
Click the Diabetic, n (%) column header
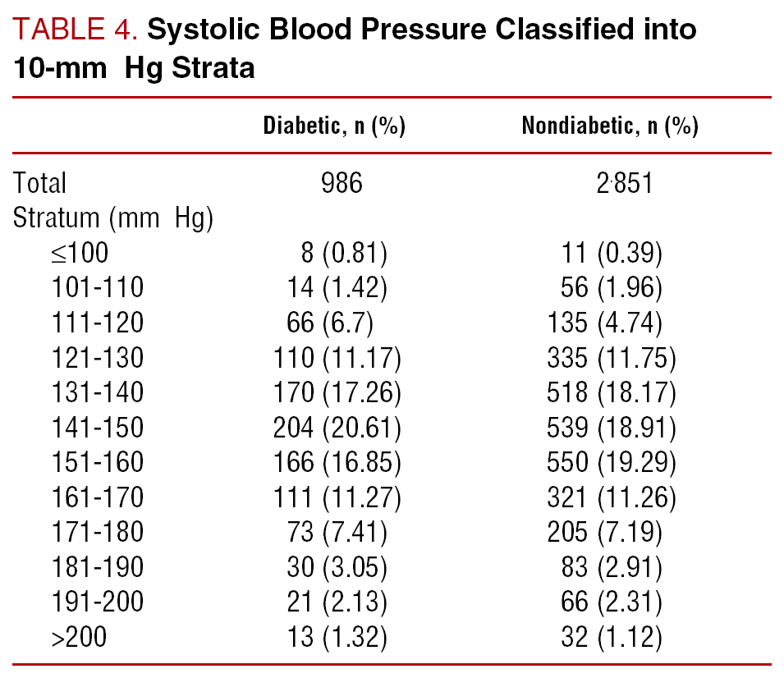pyautogui.click(x=334, y=126)
